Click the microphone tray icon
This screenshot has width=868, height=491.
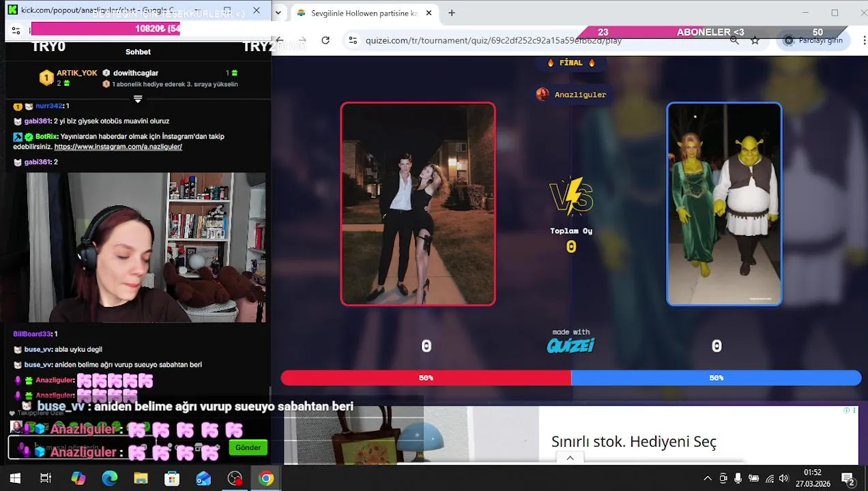click(x=738, y=479)
